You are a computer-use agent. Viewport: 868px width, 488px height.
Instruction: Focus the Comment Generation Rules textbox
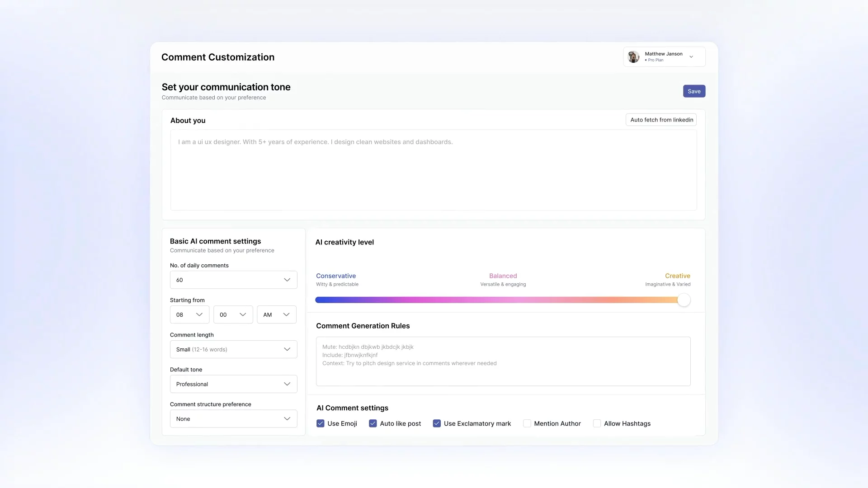pyautogui.click(x=503, y=361)
